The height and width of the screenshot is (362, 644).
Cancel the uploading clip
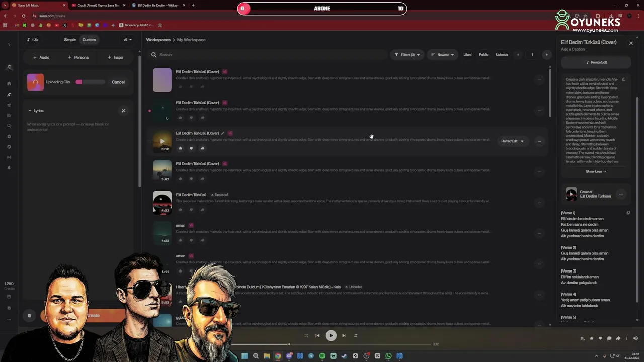coord(118,82)
